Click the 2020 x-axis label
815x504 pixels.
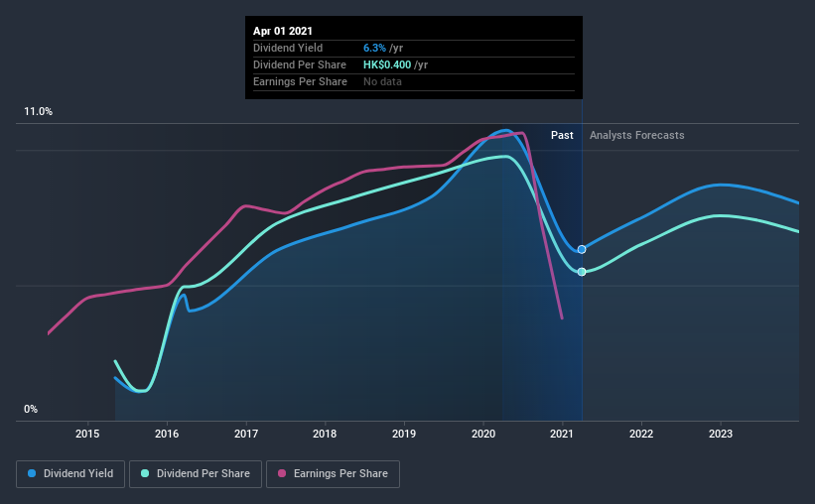tap(483, 434)
